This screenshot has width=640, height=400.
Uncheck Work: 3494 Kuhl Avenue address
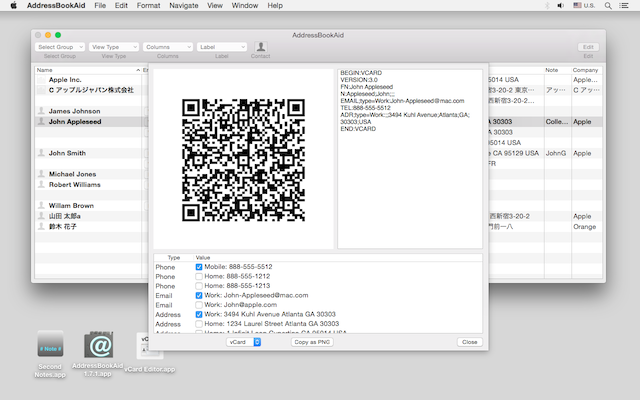point(199,314)
